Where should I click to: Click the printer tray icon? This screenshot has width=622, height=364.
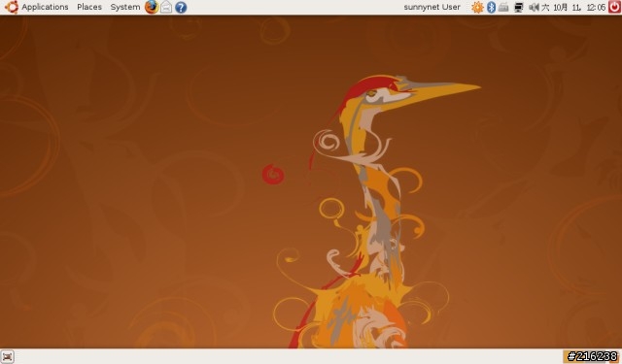coord(503,7)
